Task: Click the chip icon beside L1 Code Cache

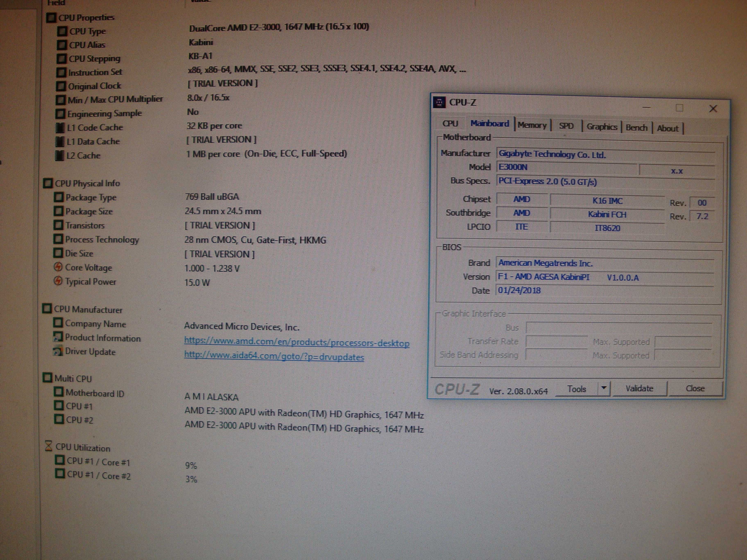Action: coord(60,128)
